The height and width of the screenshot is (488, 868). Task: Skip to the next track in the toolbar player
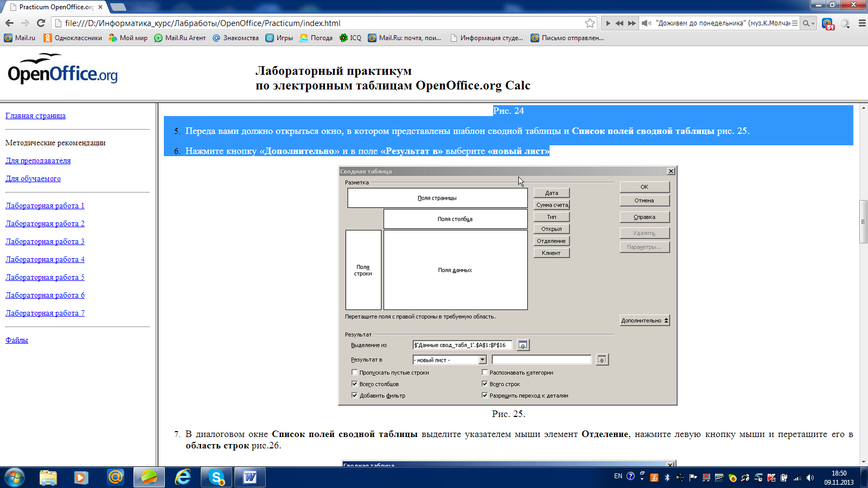point(632,23)
